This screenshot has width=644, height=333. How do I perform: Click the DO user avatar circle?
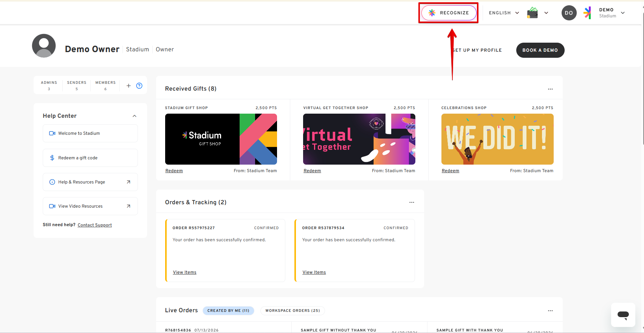569,13
